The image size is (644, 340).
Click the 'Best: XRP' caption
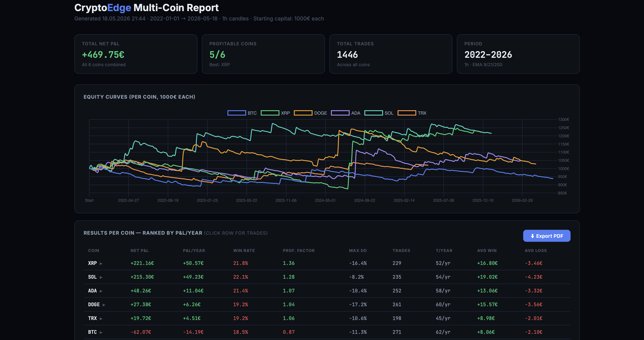(x=219, y=64)
